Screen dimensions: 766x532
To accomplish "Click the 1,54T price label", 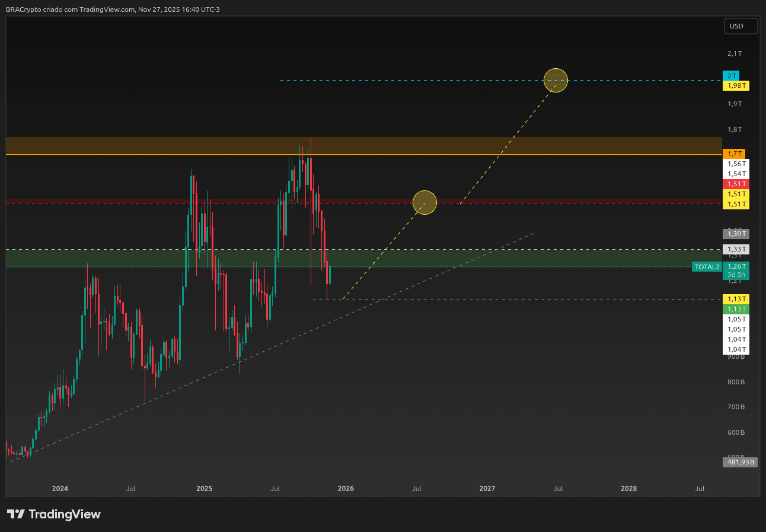I will 736,174.
